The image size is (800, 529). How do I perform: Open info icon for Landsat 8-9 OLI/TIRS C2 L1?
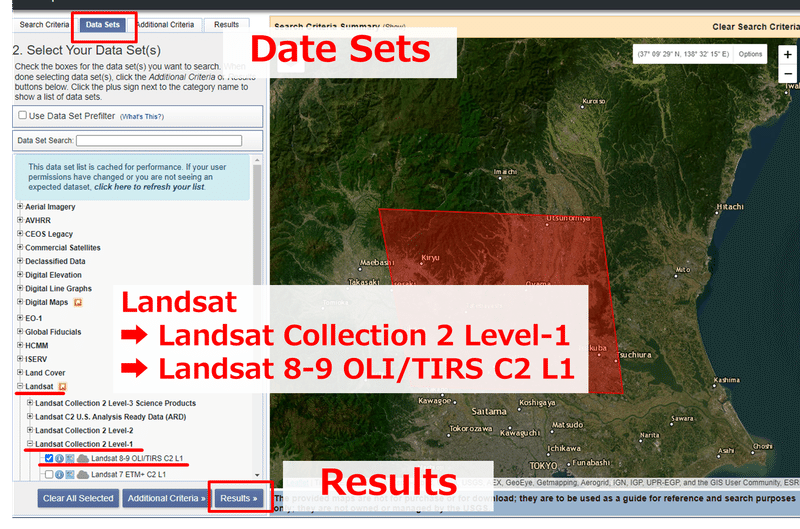click(59, 458)
